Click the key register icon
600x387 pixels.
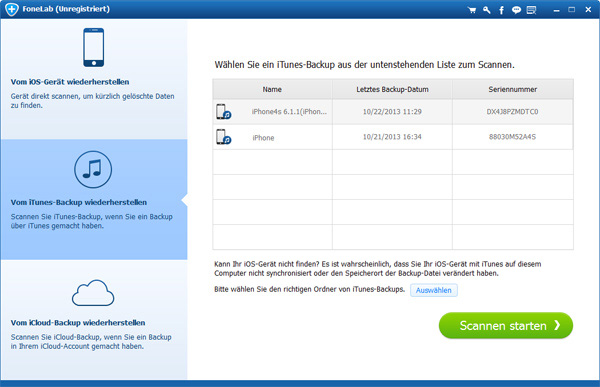(487, 10)
